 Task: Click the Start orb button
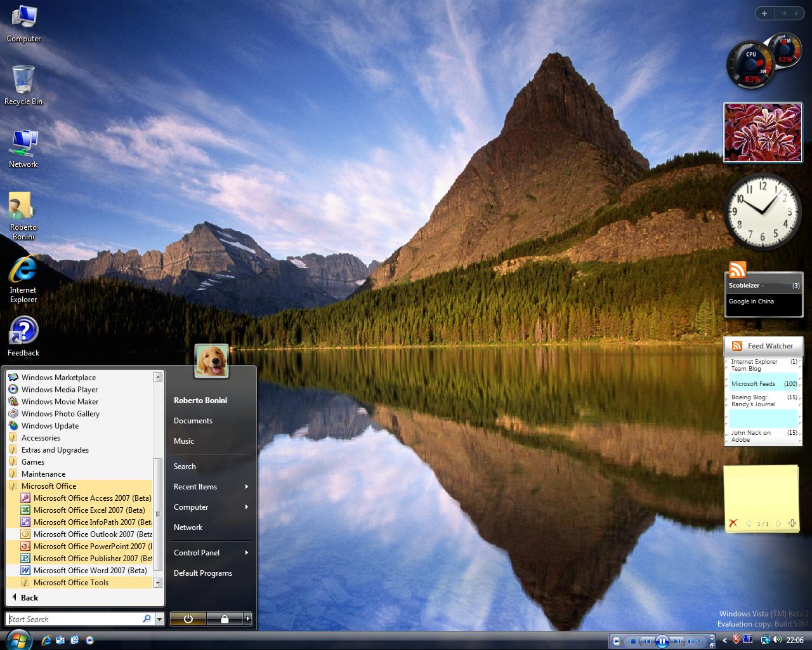coord(18,639)
